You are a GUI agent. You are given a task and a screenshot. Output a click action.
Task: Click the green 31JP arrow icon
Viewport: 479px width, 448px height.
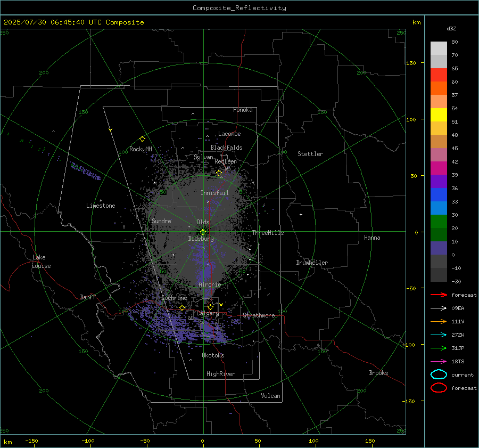pyautogui.click(x=439, y=348)
